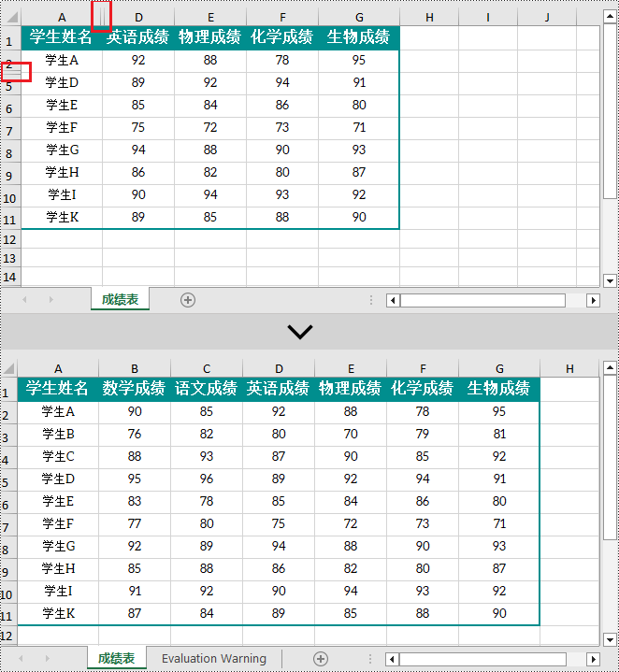Select 学生H name cell in bottom table
The width and height of the screenshot is (619, 672).
click(x=58, y=568)
